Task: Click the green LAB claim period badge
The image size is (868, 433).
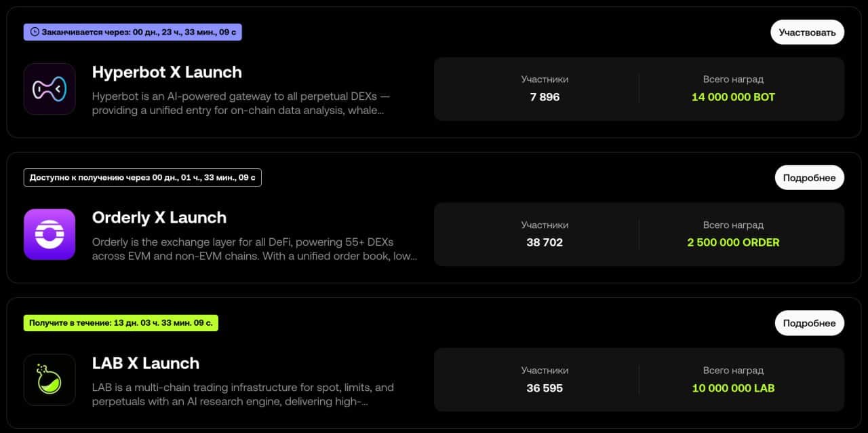Action: click(x=121, y=323)
